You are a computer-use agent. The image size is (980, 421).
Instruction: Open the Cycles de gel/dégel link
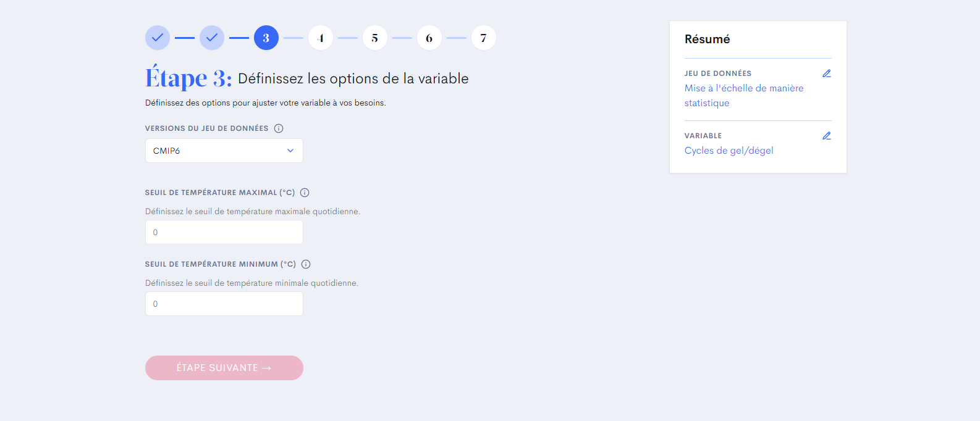[x=729, y=151]
